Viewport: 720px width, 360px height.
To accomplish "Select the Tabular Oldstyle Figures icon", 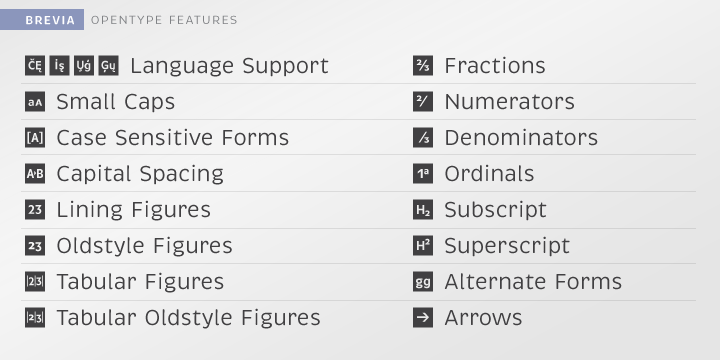I will tap(35, 318).
